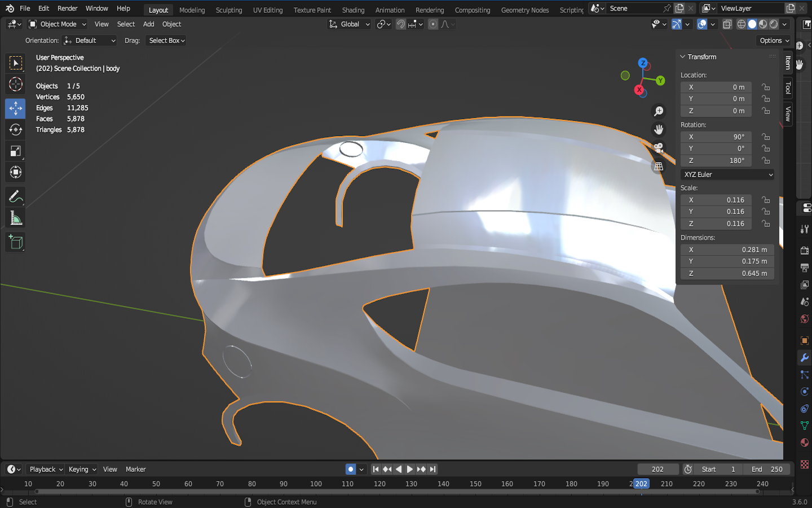812x508 pixels.
Task: Open the Object Data properties tab icon
Action: tap(805, 426)
